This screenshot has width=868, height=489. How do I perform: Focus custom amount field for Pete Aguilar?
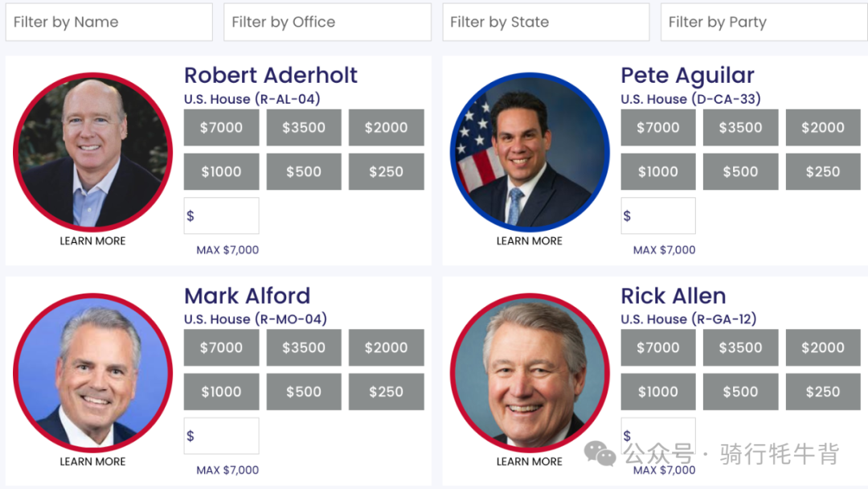tap(658, 216)
